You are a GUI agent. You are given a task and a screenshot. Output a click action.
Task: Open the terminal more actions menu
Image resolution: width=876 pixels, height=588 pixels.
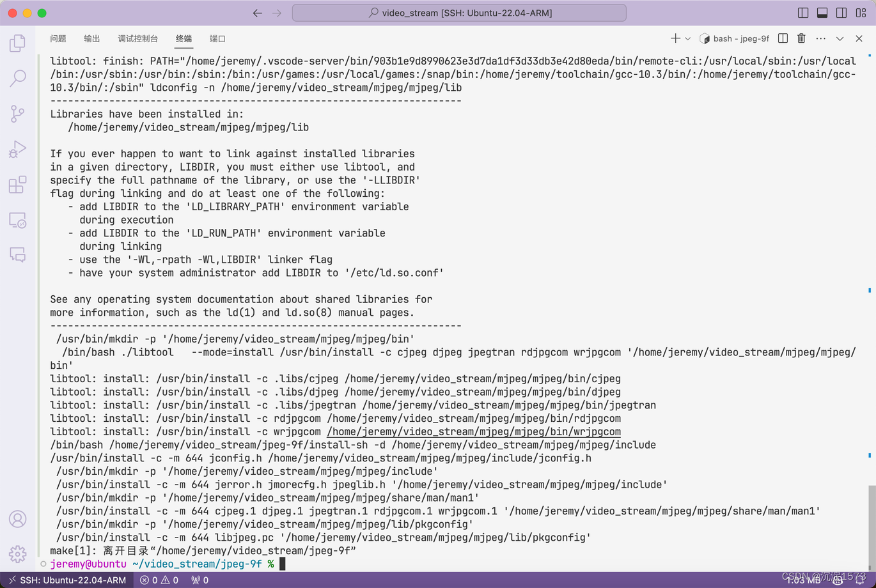click(820, 38)
